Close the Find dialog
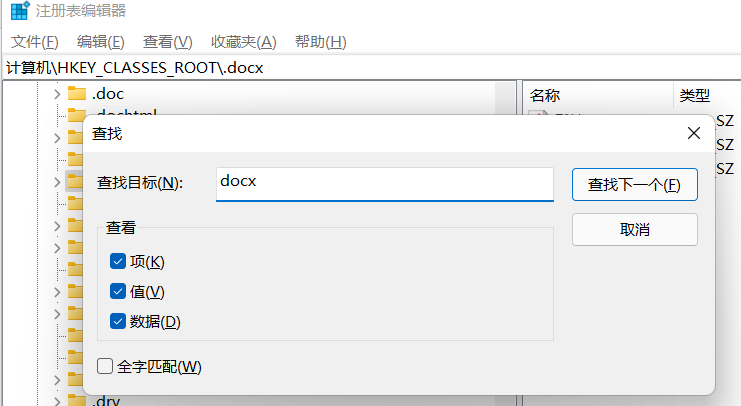 click(x=694, y=133)
